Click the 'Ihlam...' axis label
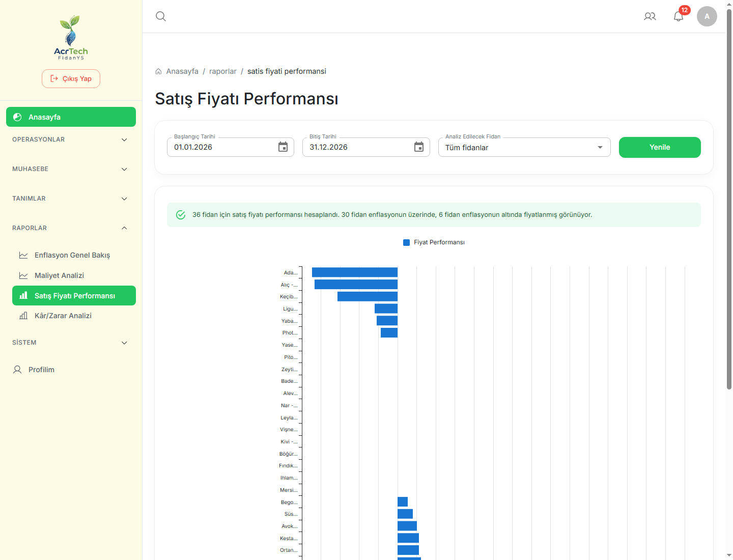Screen dimensions: 733x560 pyautogui.click(x=289, y=478)
